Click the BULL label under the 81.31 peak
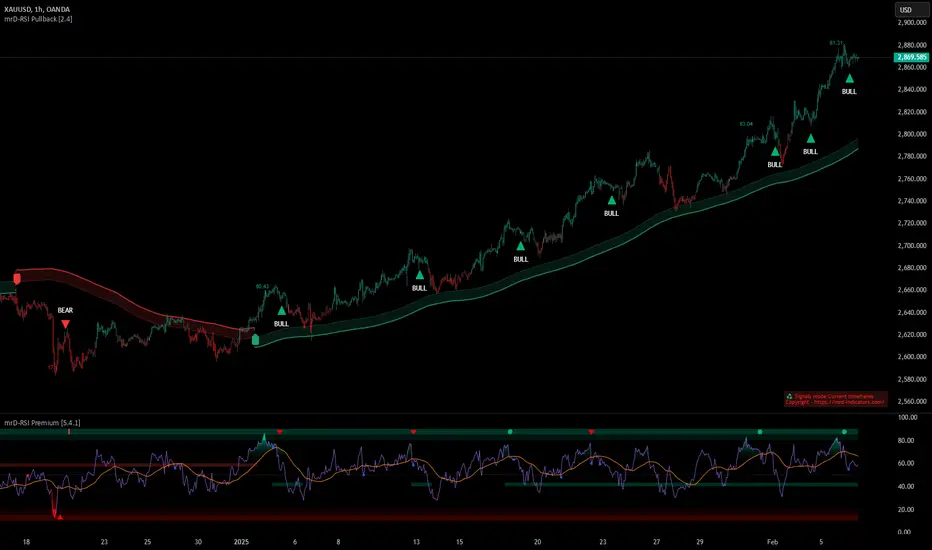Viewport: 932px width, 550px height. pos(849,92)
